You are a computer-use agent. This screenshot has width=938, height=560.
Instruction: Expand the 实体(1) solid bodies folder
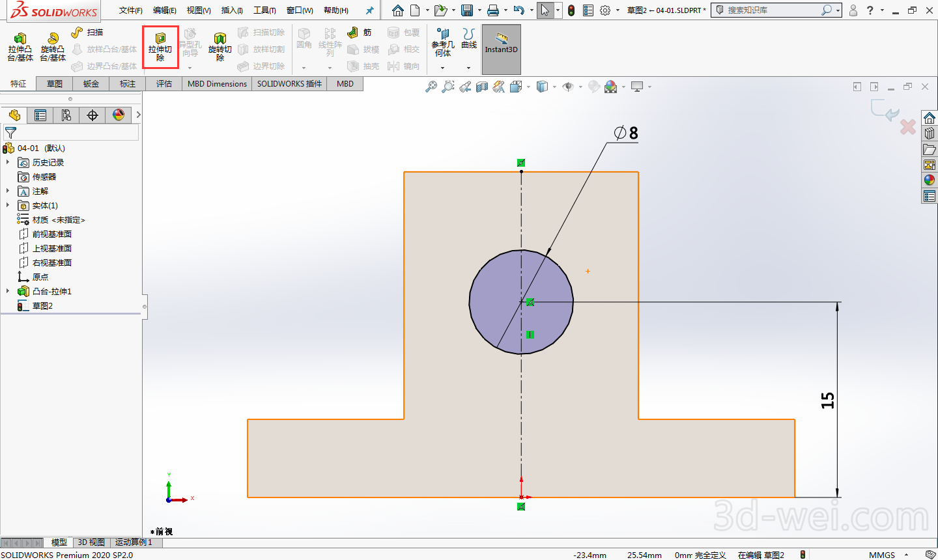pos(8,205)
